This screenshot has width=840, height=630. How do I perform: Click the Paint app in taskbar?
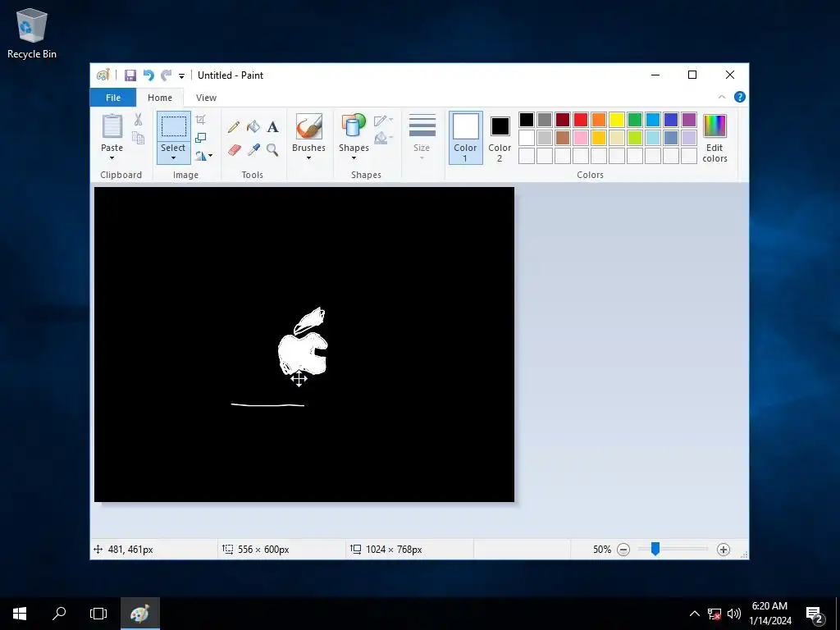pyautogui.click(x=139, y=614)
